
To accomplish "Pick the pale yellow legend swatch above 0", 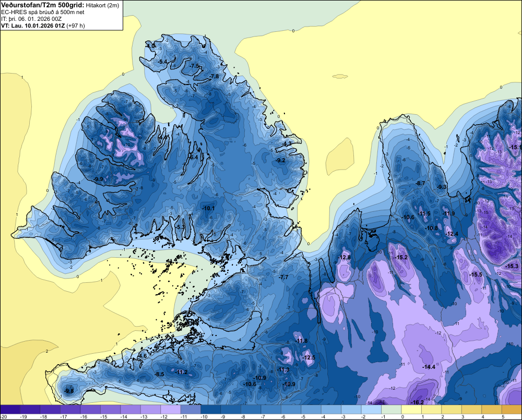I will [x=411, y=410].
